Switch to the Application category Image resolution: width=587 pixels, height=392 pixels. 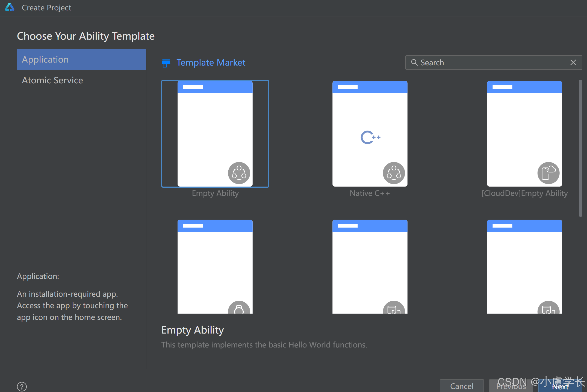tap(81, 60)
